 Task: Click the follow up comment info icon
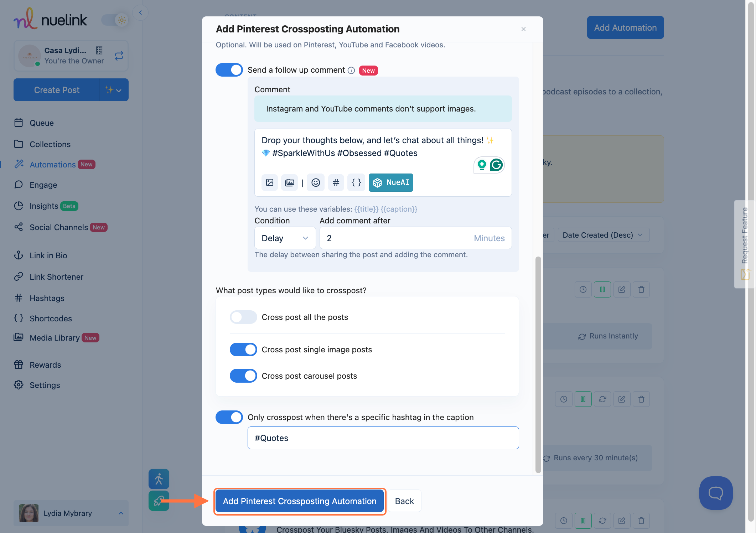[x=351, y=71]
